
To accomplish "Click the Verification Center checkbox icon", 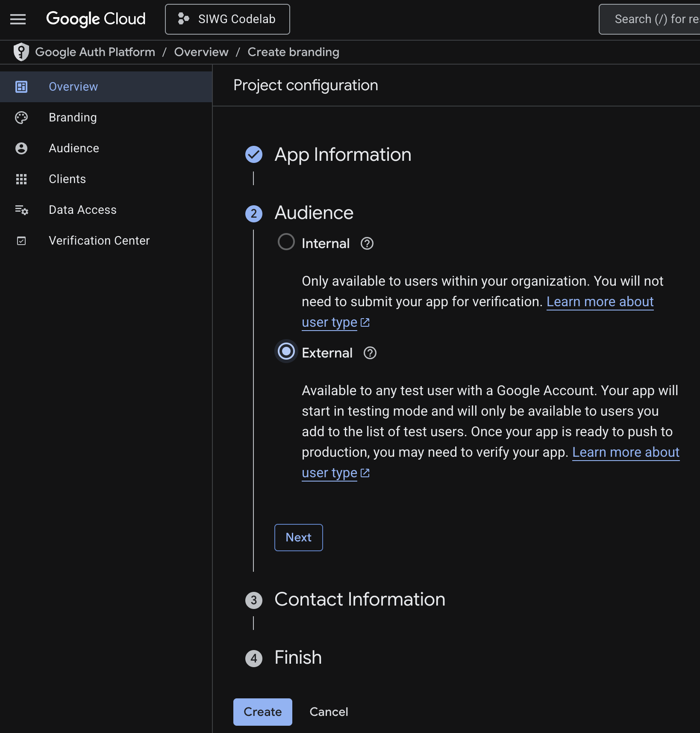I will coord(21,241).
